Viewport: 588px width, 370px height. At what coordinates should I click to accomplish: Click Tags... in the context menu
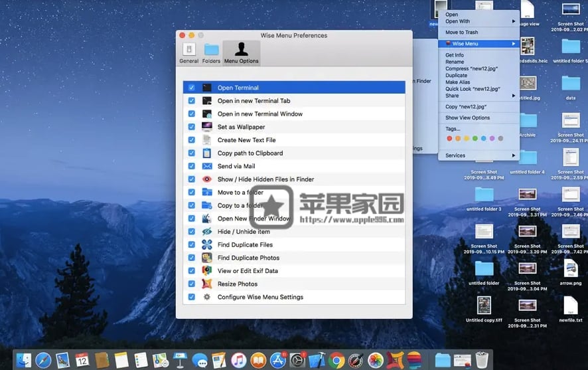(453, 129)
